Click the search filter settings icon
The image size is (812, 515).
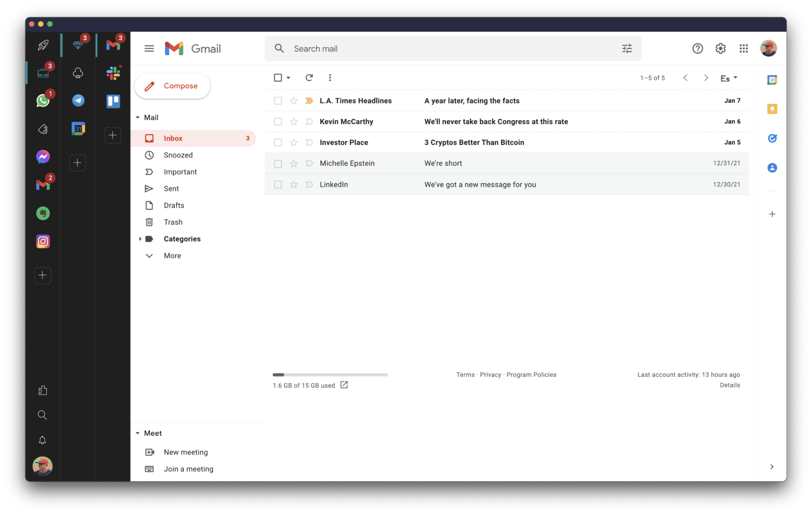click(627, 48)
